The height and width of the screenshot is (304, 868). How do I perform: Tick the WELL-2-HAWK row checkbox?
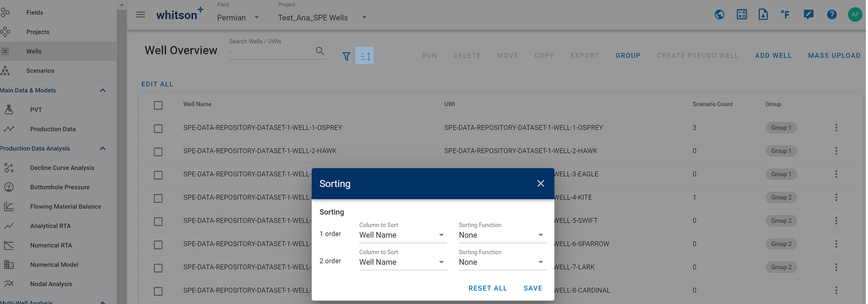tap(158, 152)
